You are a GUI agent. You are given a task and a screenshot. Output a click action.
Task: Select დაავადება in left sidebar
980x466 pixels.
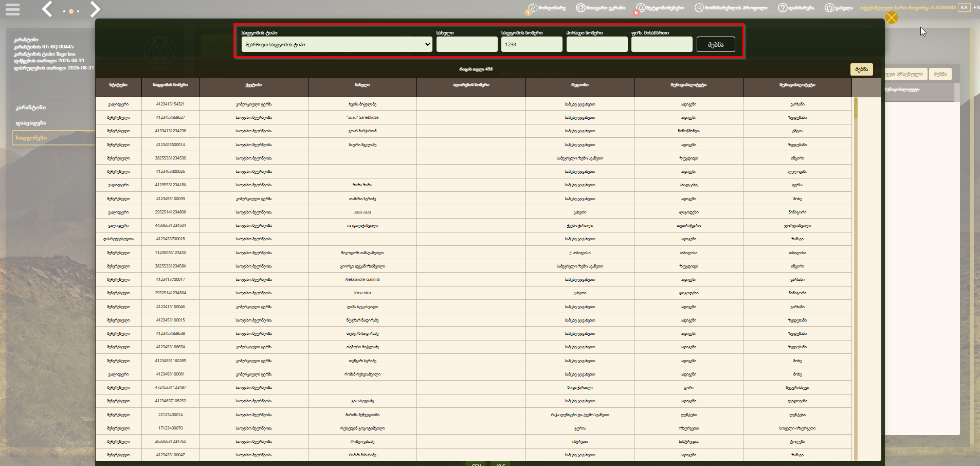[31, 123]
